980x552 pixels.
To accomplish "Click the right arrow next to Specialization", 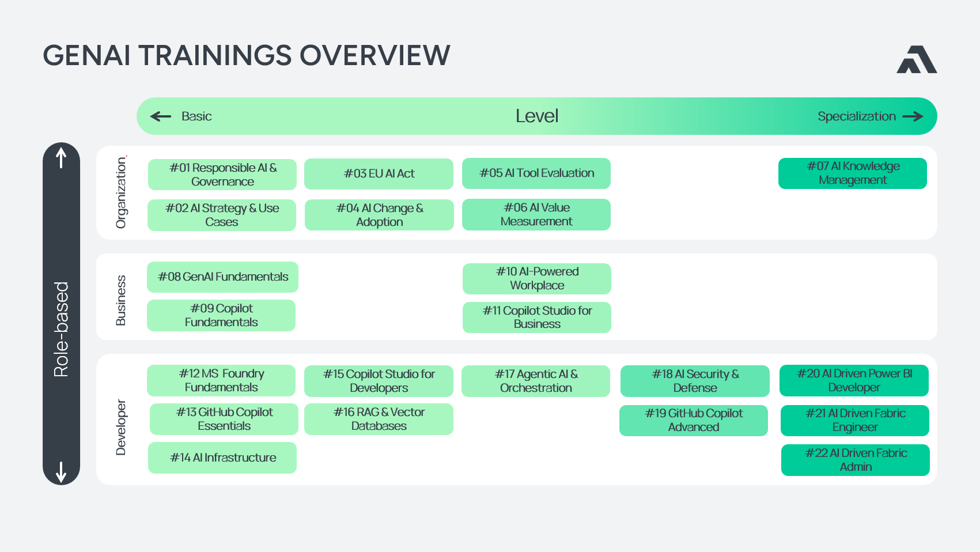I will [x=913, y=116].
